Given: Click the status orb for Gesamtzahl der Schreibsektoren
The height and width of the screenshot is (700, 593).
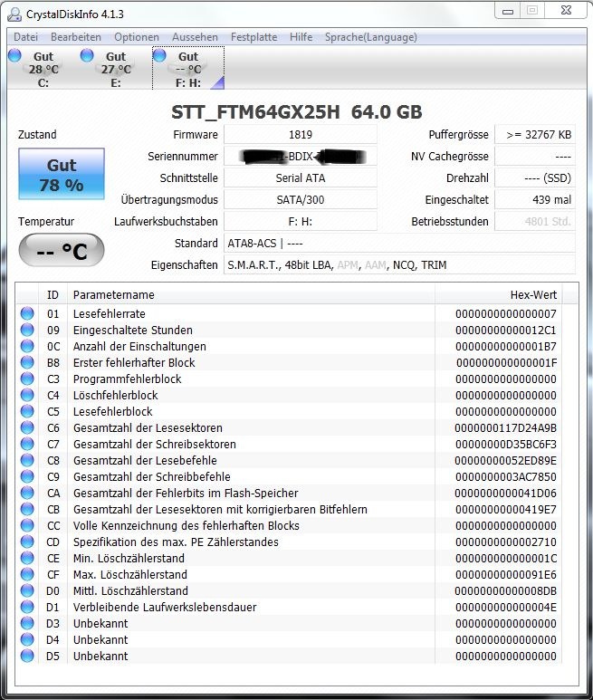Looking at the screenshot, I should [x=27, y=444].
